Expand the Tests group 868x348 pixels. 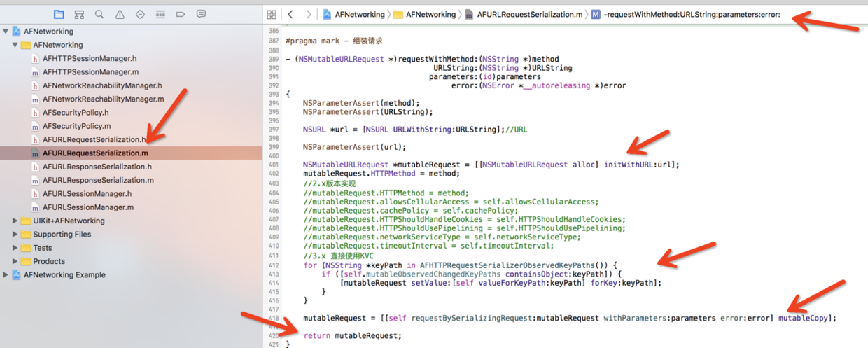pyautogui.click(x=15, y=248)
